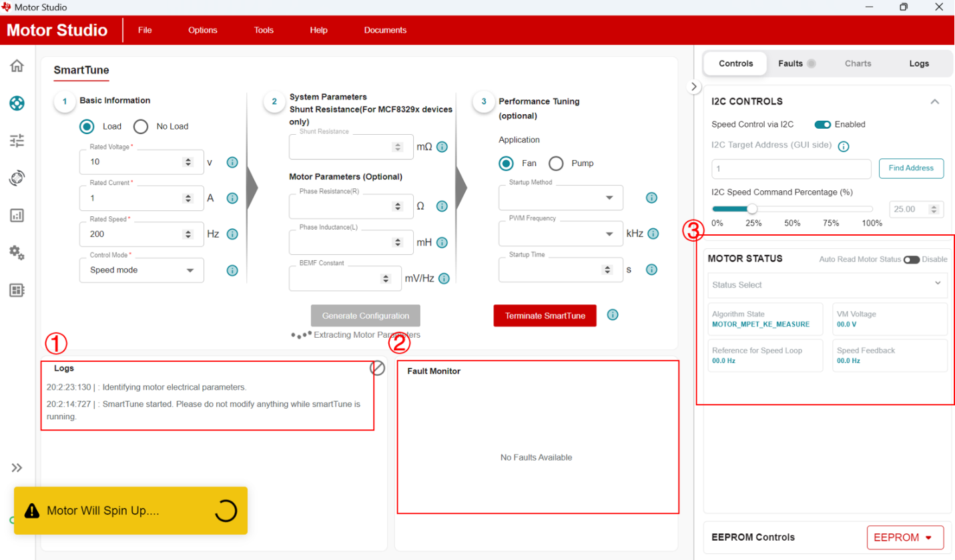The width and height of the screenshot is (955, 560).
Task: Open the sliders tuning icon in sidebar
Action: coord(17,140)
